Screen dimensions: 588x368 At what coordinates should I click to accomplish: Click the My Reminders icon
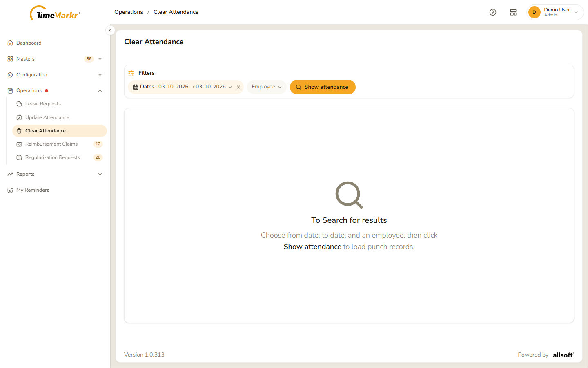(x=10, y=190)
